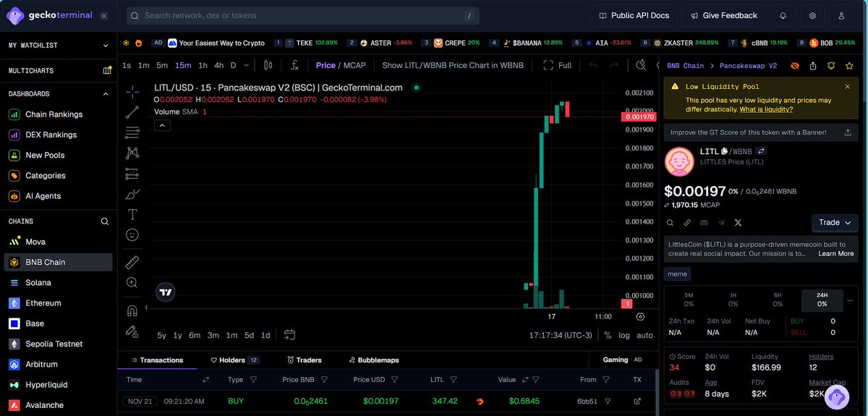The width and height of the screenshot is (868, 416).
Task: Open the What is liquidity? link
Action: pos(766,109)
